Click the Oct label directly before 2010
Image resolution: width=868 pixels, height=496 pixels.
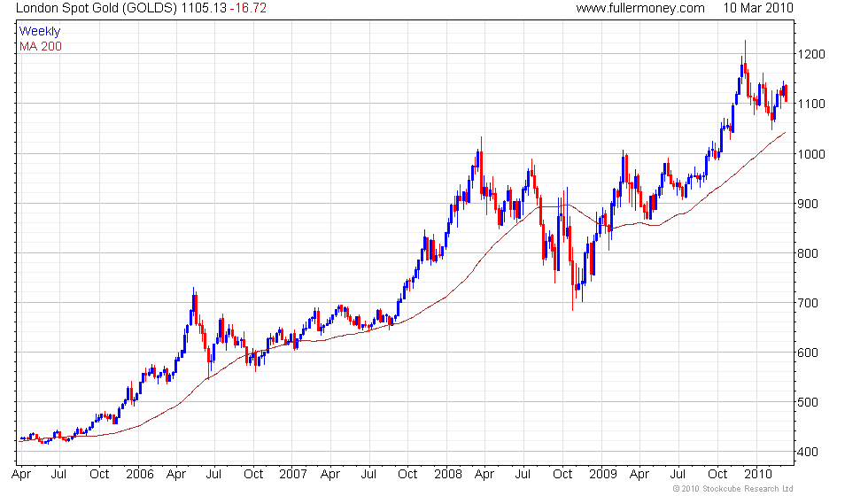click(x=717, y=475)
